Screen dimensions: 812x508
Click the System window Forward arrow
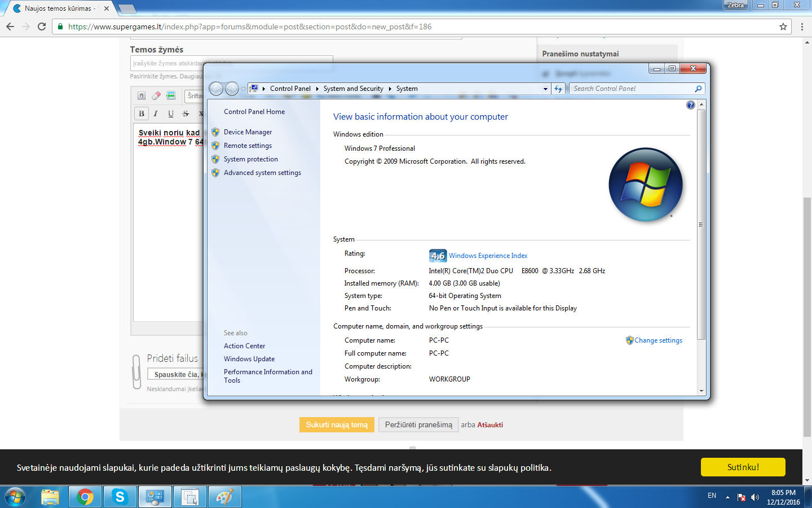(x=232, y=89)
